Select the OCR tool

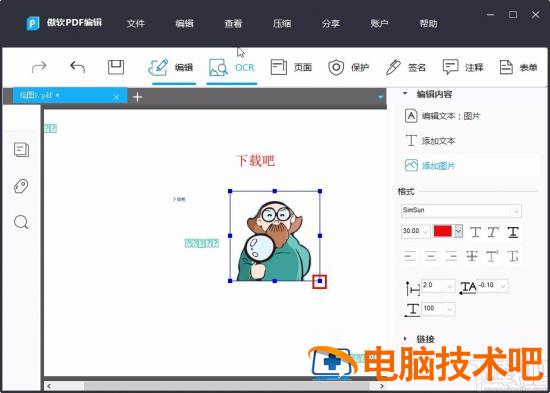point(232,67)
